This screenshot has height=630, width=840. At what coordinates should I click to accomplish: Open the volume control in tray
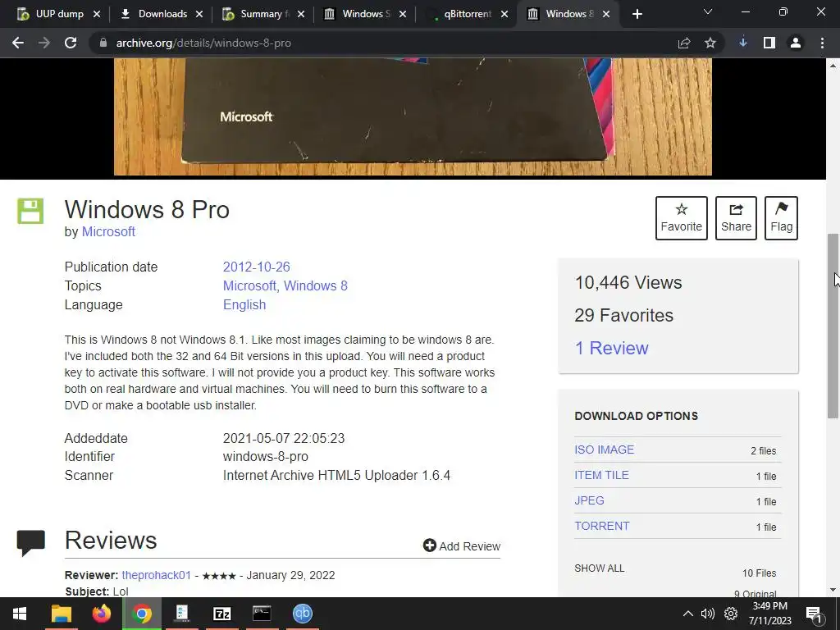pos(708,614)
